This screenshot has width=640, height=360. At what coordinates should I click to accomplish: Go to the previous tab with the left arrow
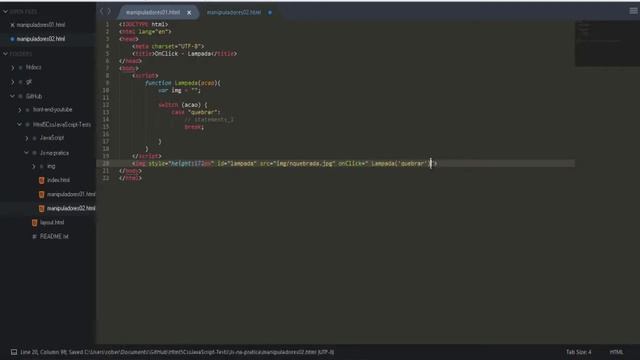(x=102, y=11)
